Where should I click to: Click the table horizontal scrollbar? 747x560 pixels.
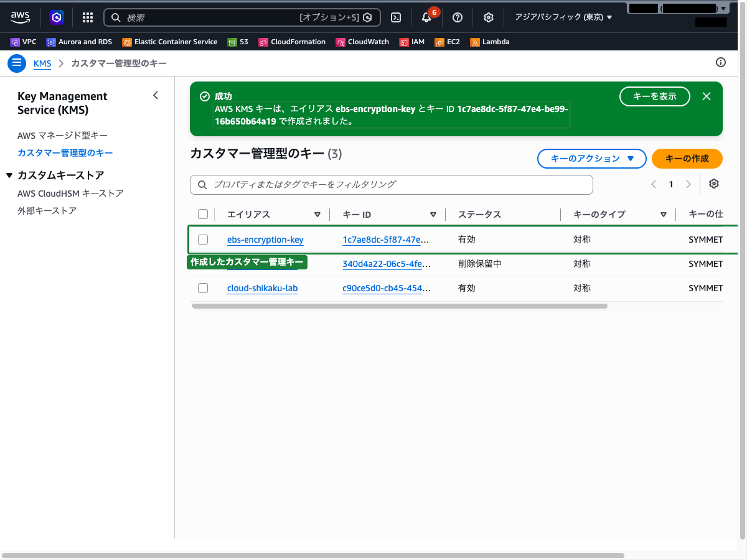[400, 306]
